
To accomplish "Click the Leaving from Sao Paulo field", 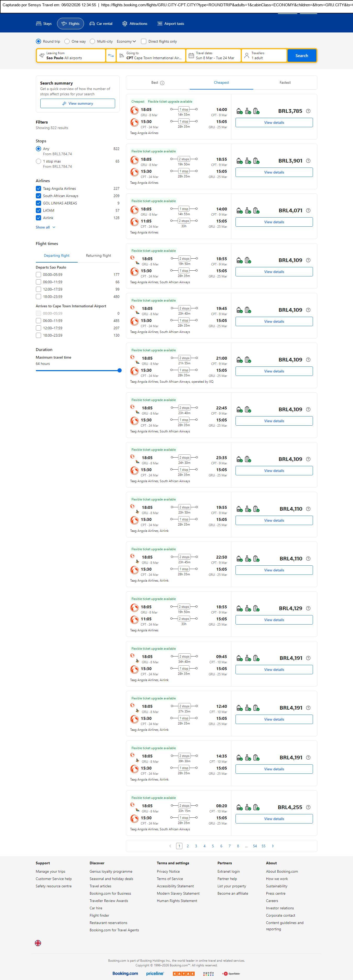I will (71, 55).
